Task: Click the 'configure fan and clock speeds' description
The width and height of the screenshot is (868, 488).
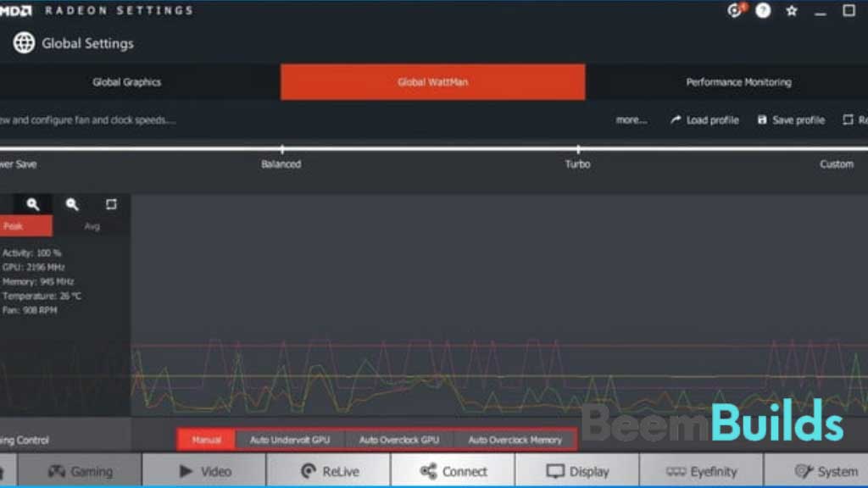Action: pos(88,120)
